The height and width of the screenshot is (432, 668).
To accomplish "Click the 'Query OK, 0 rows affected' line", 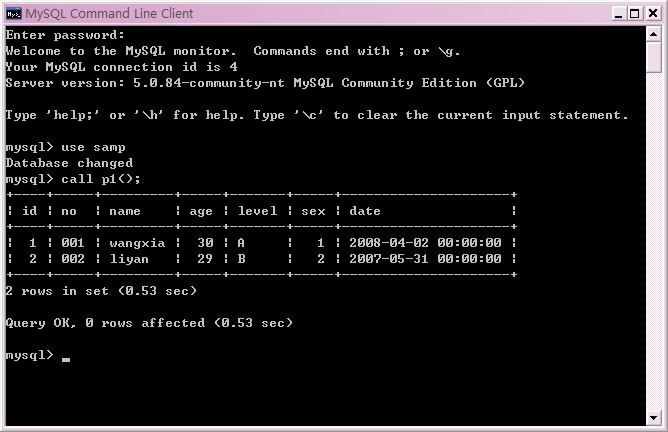I will 149,323.
